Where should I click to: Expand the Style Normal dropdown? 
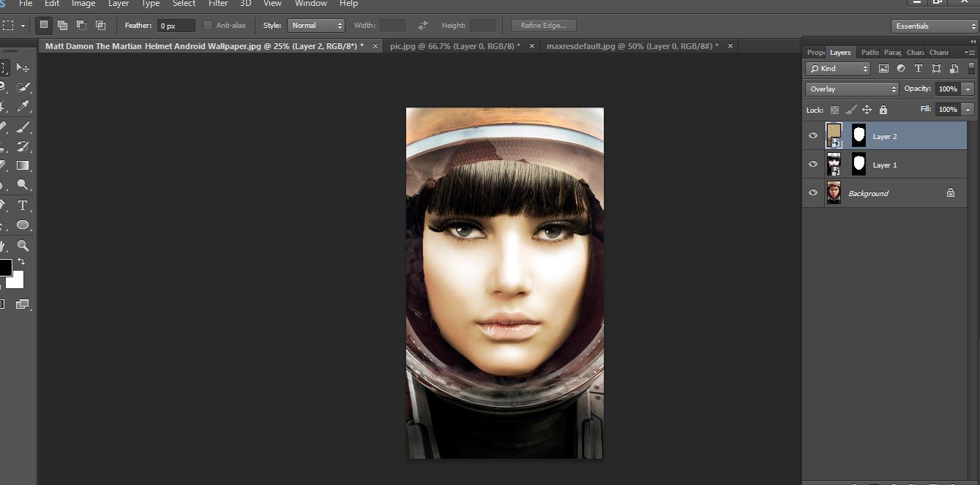click(315, 26)
